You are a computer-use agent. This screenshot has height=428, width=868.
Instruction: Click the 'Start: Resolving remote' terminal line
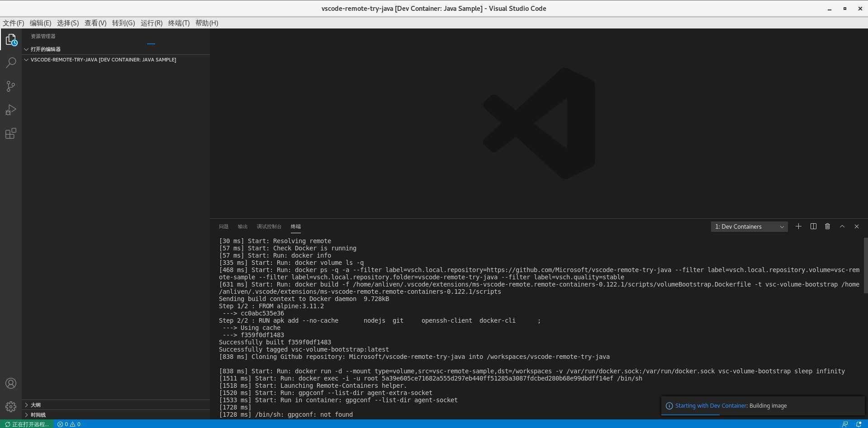tap(275, 241)
